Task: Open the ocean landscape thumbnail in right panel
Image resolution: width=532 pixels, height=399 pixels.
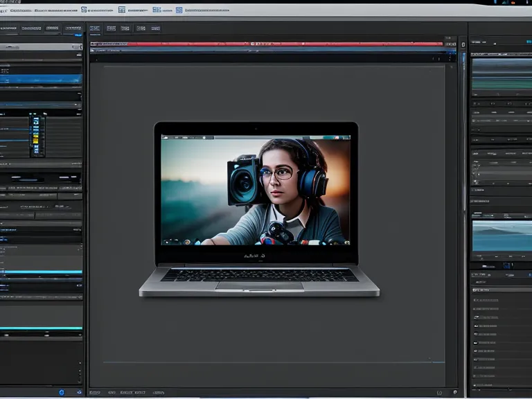Action: pyautogui.click(x=502, y=236)
